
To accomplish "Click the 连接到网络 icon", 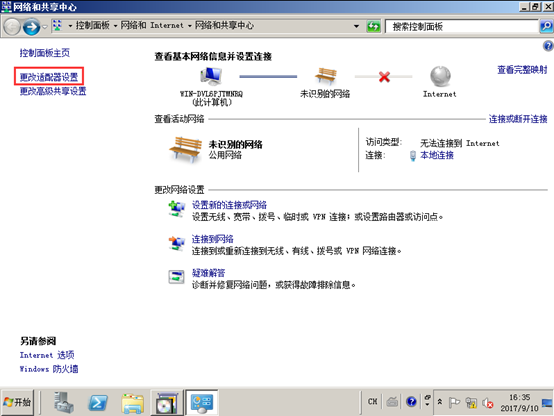I will (x=177, y=243).
